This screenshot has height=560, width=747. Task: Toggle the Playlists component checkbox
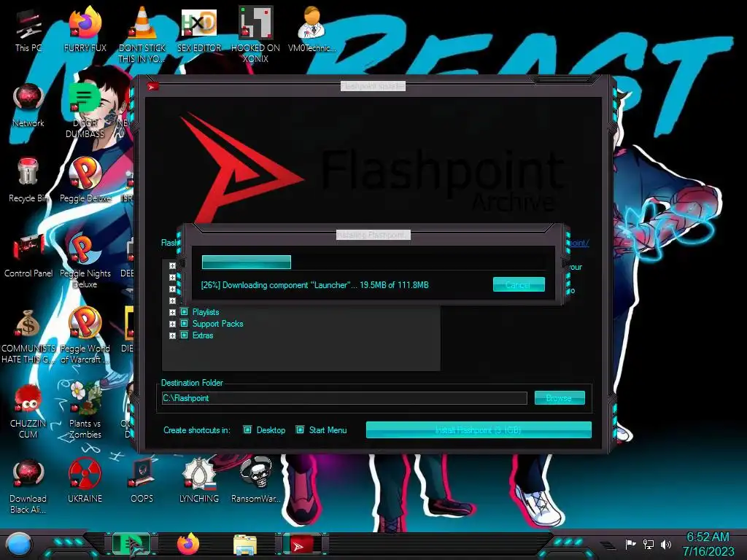pos(185,312)
